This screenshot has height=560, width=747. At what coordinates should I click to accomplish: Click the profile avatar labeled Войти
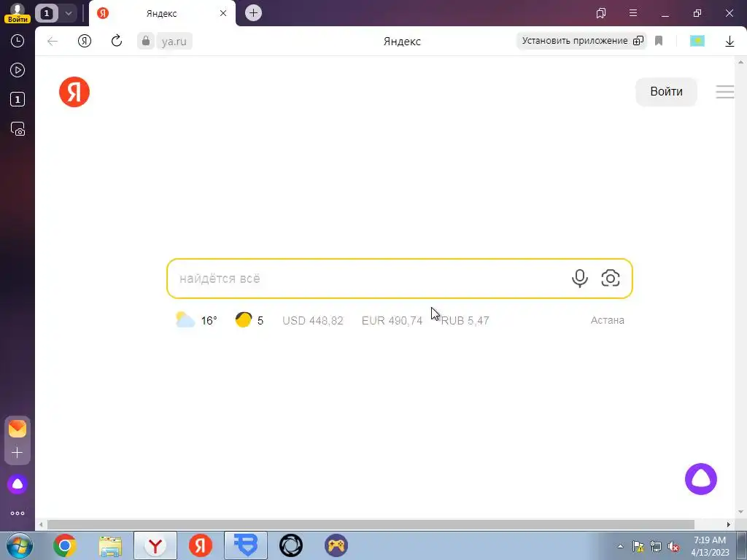(18, 13)
